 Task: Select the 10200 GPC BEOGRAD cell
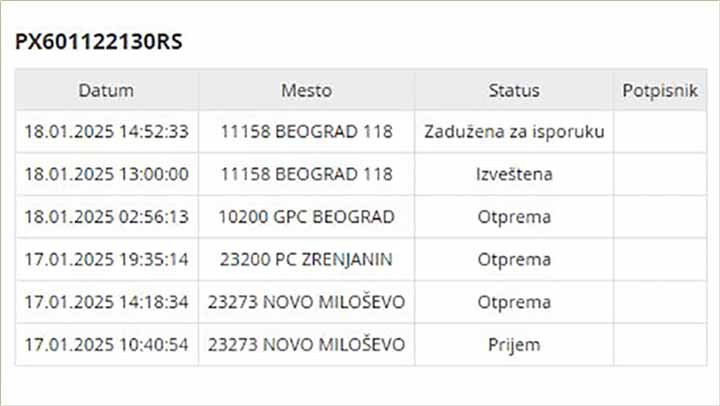tap(306, 217)
